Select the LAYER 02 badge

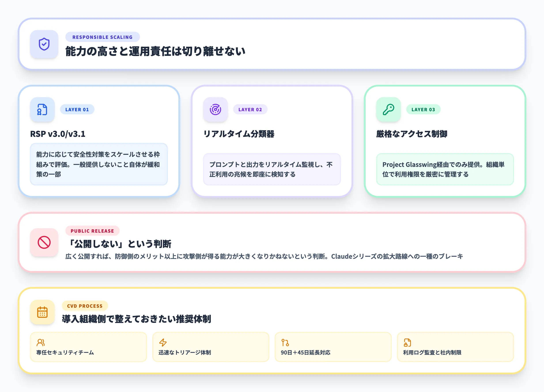coord(250,109)
